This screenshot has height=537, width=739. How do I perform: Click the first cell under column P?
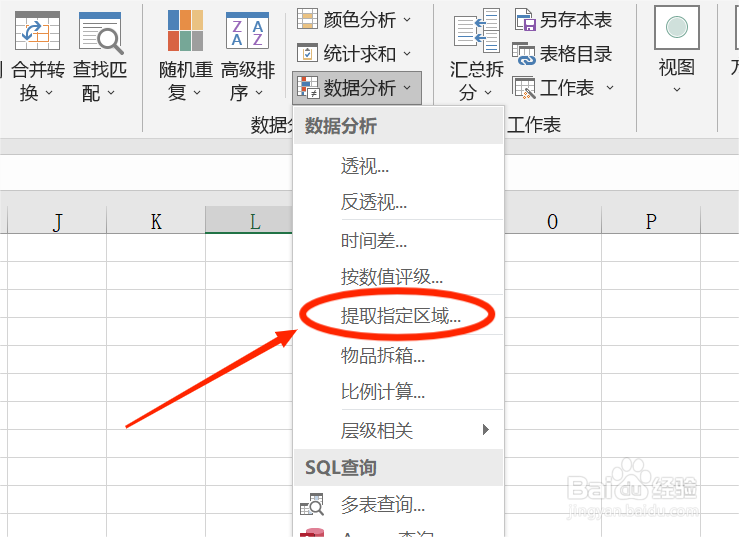pos(651,248)
